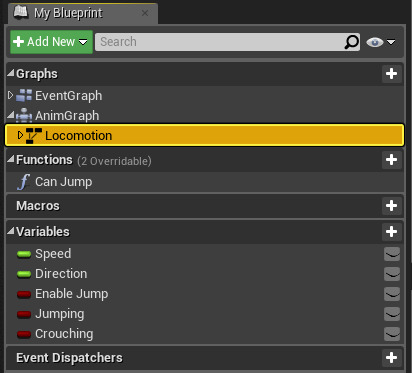Select the Crouching variable
This screenshot has width=412, height=373.
tap(64, 334)
